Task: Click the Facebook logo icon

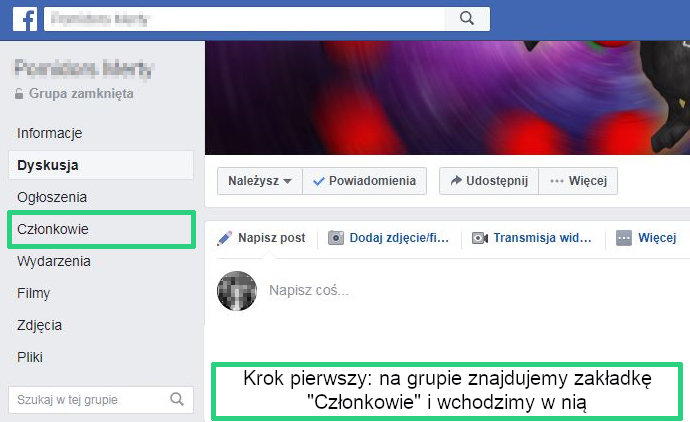Action: click(x=25, y=19)
